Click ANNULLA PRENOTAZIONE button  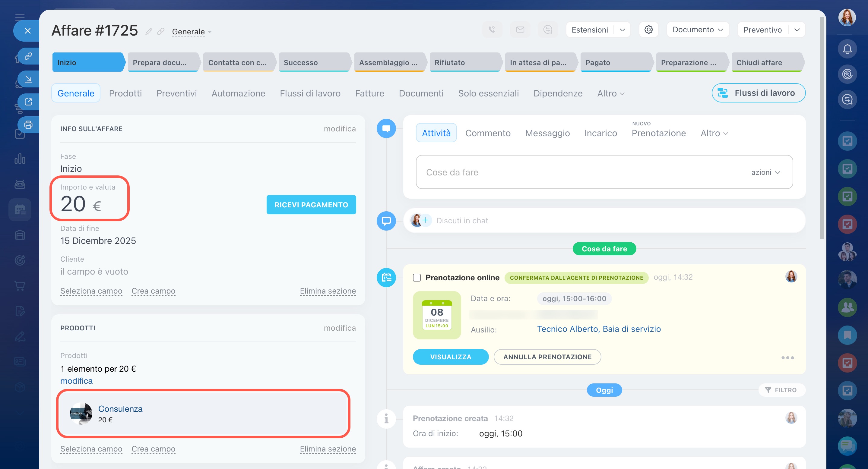547,357
